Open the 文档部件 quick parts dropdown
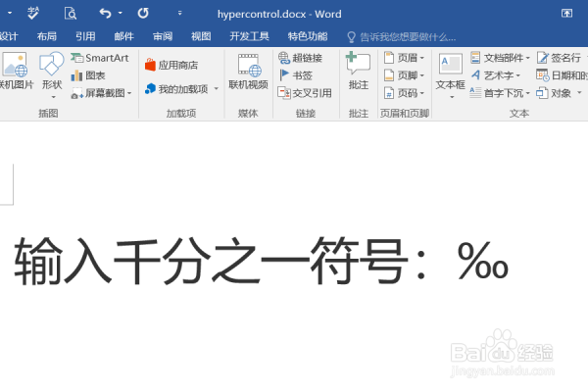This screenshot has width=588, height=392. (500, 58)
